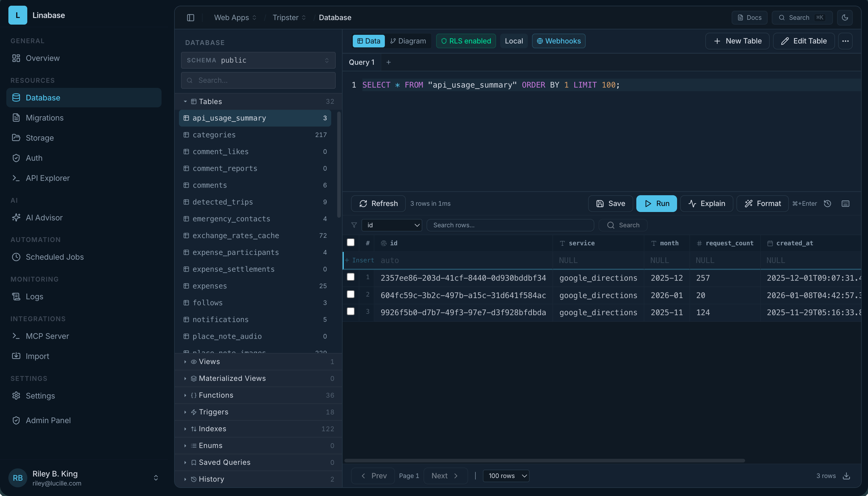
Task: Expand the Functions section
Action: [x=216, y=395]
